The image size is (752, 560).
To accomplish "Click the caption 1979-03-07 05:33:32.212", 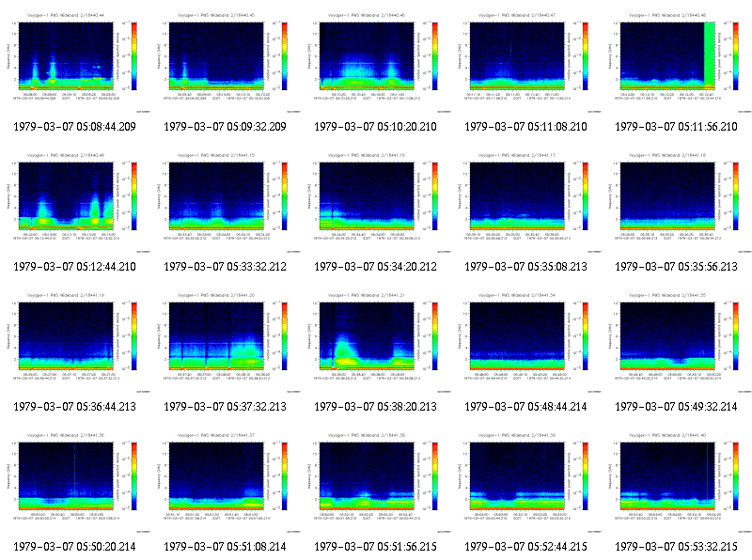I will [x=225, y=267].
